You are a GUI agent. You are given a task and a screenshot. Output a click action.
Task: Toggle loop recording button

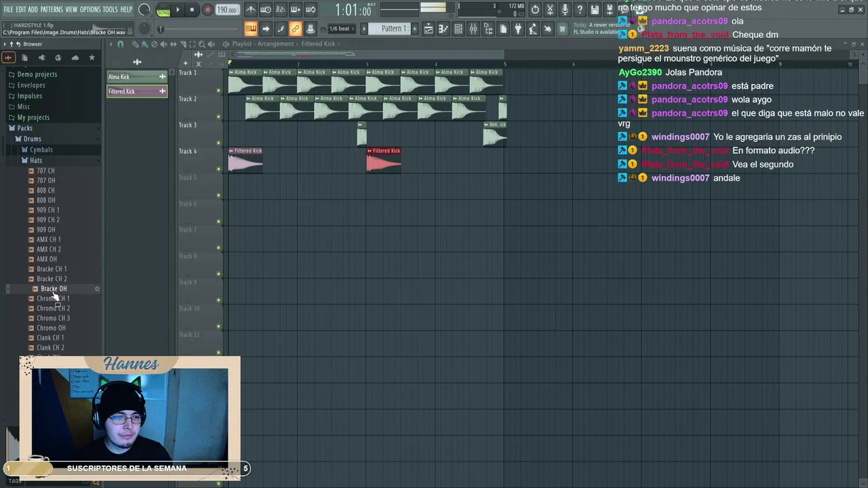point(311,9)
